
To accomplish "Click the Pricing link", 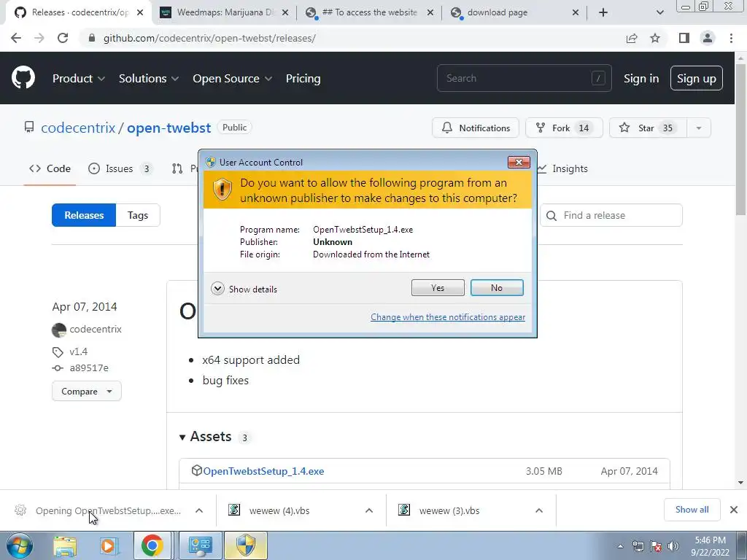I will 303,78.
